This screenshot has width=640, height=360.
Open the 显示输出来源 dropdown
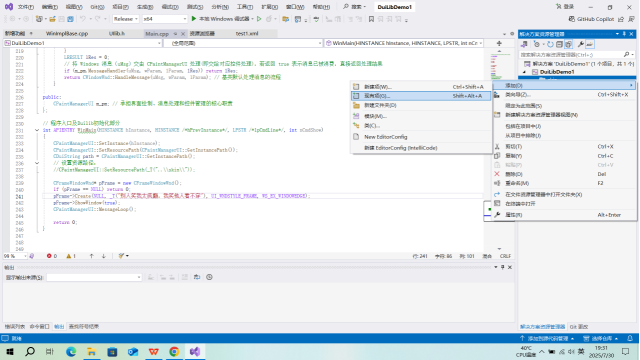94,277
